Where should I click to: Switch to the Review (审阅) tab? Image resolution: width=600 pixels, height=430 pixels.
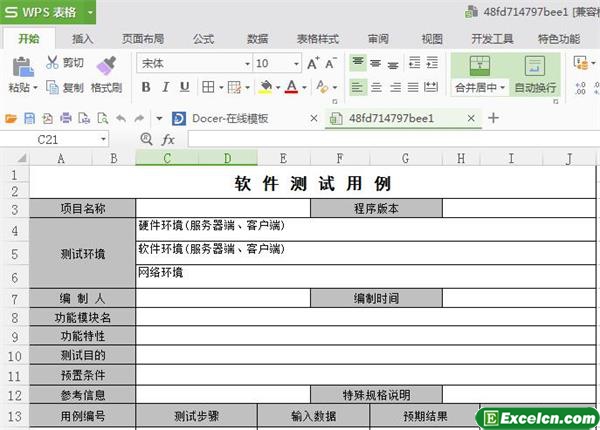pos(378,39)
